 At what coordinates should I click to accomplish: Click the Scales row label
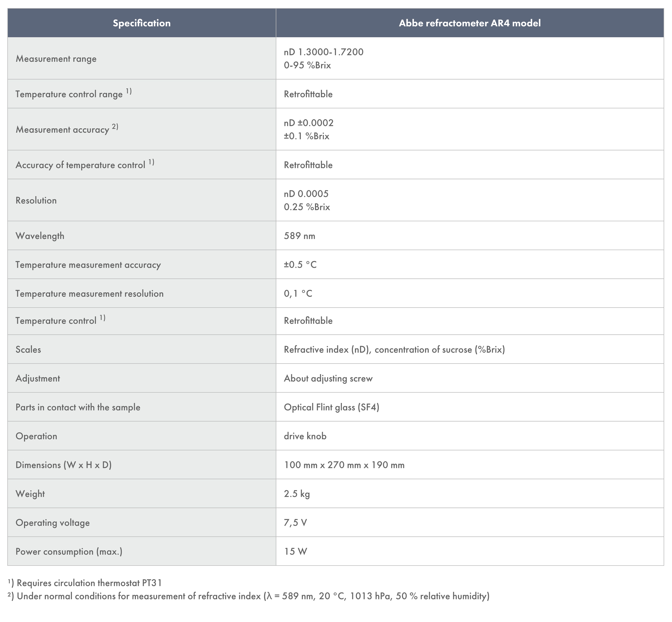pyautogui.click(x=28, y=350)
